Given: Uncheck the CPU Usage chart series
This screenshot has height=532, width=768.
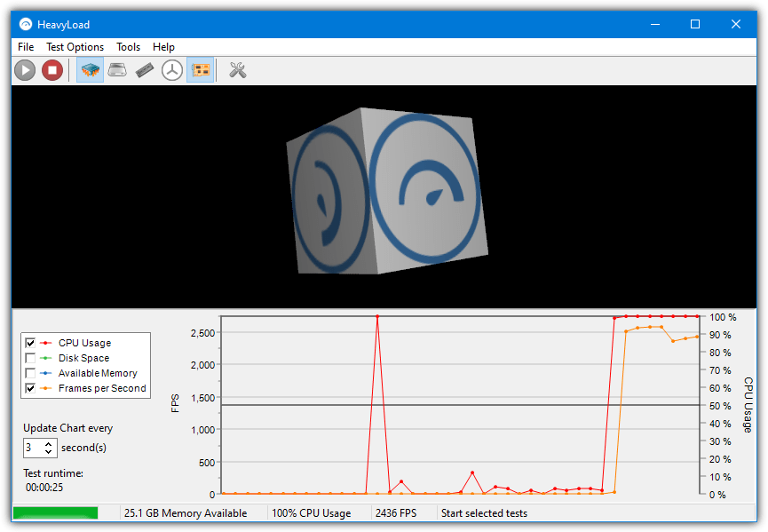Looking at the screenshot, I should [x=30, y=343].
